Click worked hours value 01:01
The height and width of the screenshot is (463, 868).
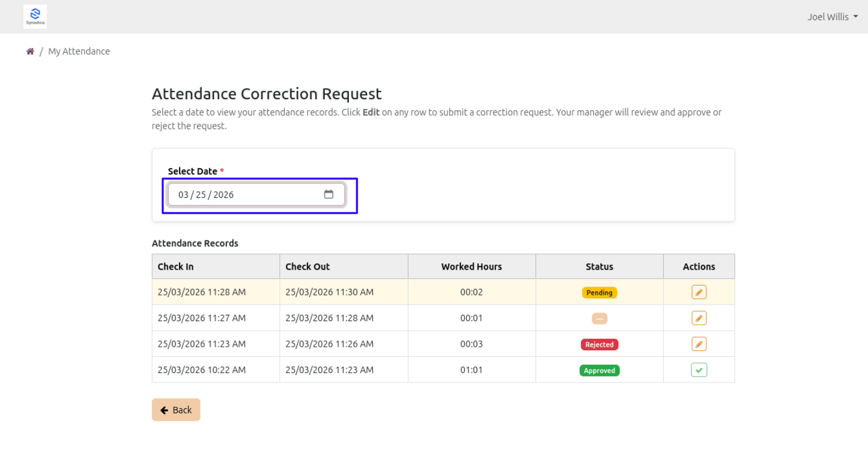coord(471,370)
